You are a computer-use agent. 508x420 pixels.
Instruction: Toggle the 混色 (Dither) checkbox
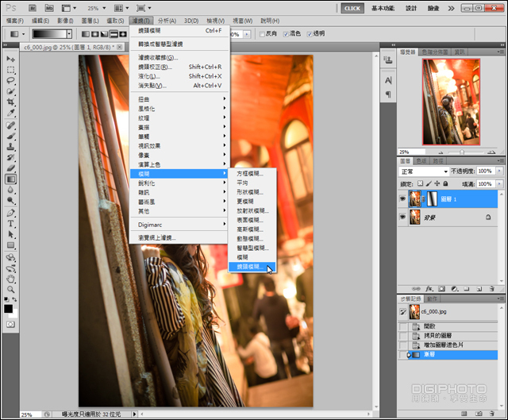286,34
